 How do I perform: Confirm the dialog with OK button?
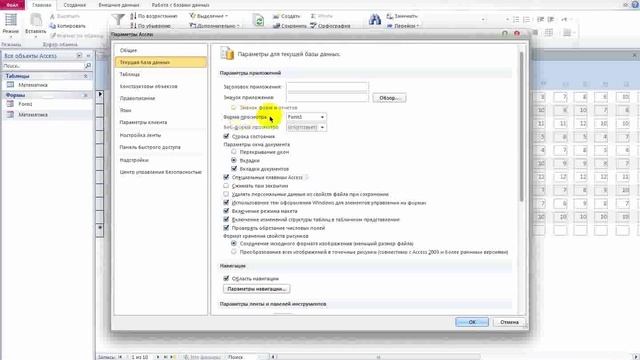click(x=472, y=322)
